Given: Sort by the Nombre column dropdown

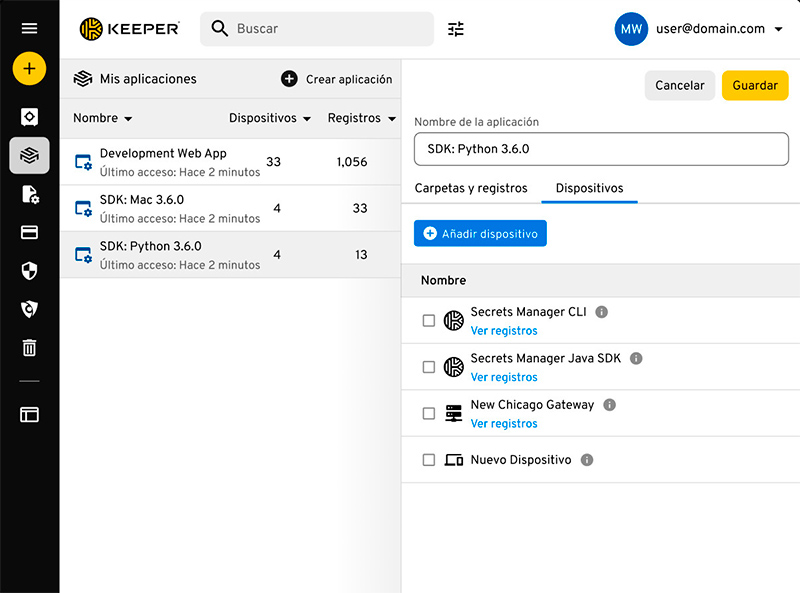Looking at the screenshot, I should click(x=103, y=118).
